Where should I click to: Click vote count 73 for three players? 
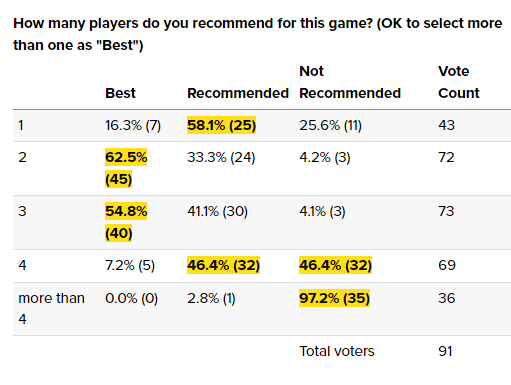[446, 211]
